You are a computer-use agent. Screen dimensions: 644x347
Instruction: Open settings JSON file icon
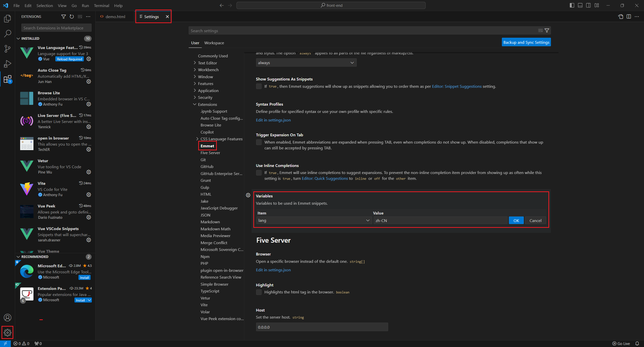pyautogui.click(x=621, y=17)
